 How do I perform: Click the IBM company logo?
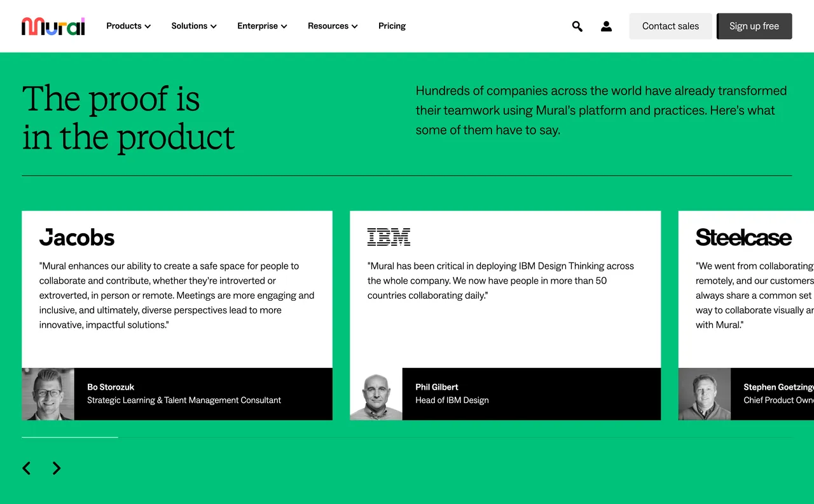[x=389, y=236]
